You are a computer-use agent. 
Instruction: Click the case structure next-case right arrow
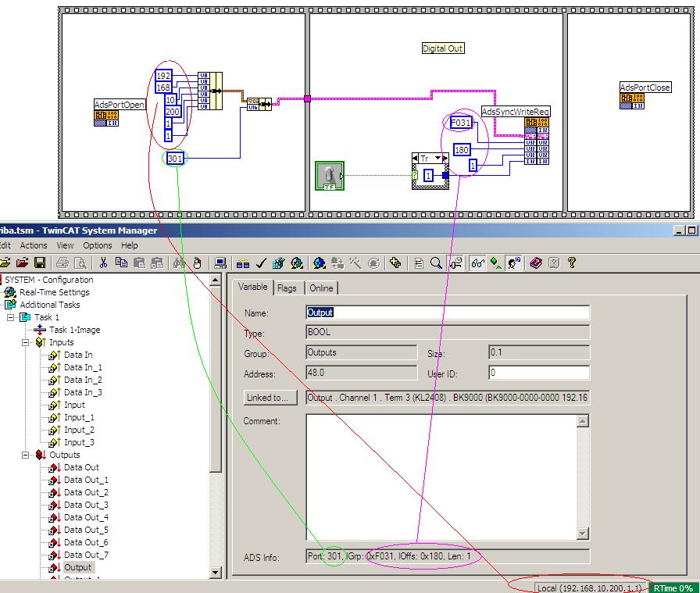point(445,158)
